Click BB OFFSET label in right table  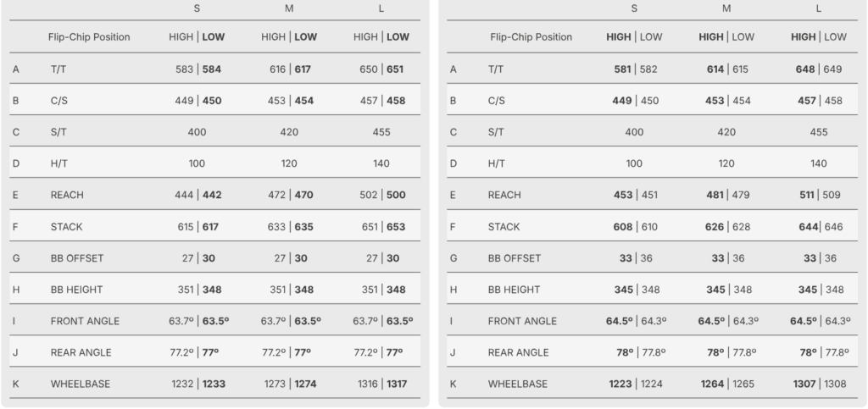coord(515,258)
